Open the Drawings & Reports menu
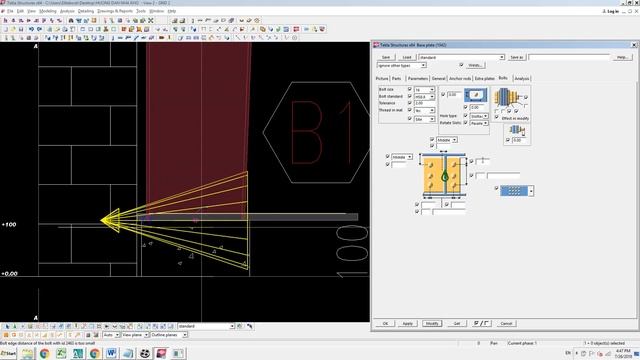This screenshot has width=640, height=360. tap(115, 11)
